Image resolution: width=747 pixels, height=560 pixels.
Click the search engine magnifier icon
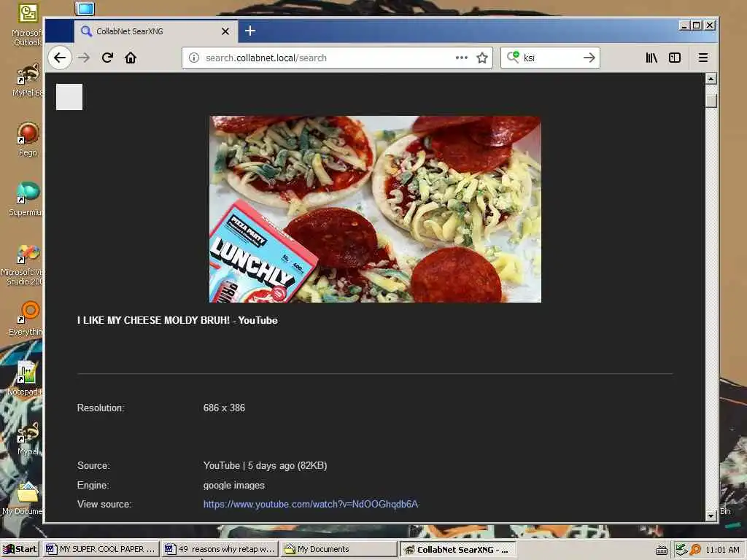click(x=513, y=57)
